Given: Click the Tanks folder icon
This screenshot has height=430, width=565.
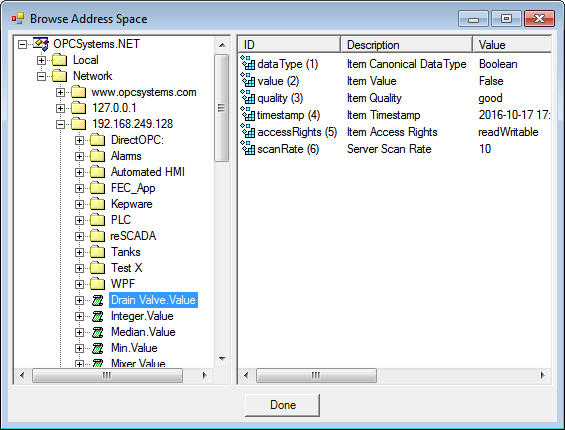Looking at the screenshot, I should (x=97, y=252).
